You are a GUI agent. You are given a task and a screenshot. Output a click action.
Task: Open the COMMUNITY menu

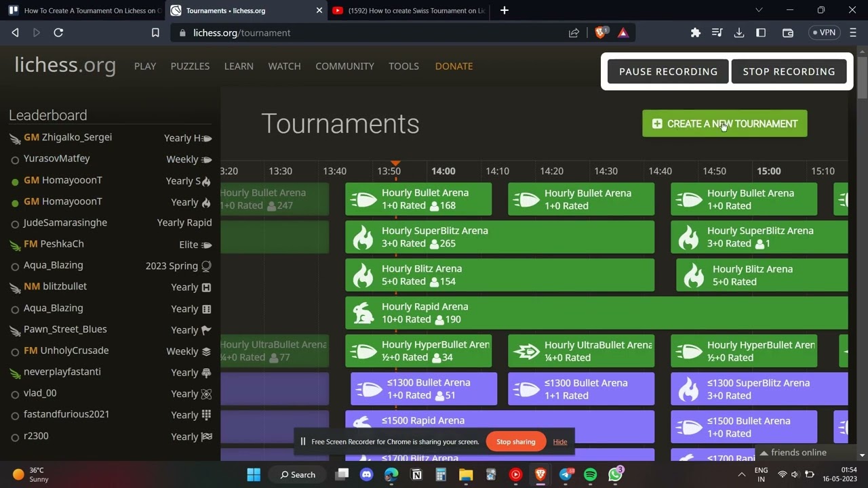[344, 66]
